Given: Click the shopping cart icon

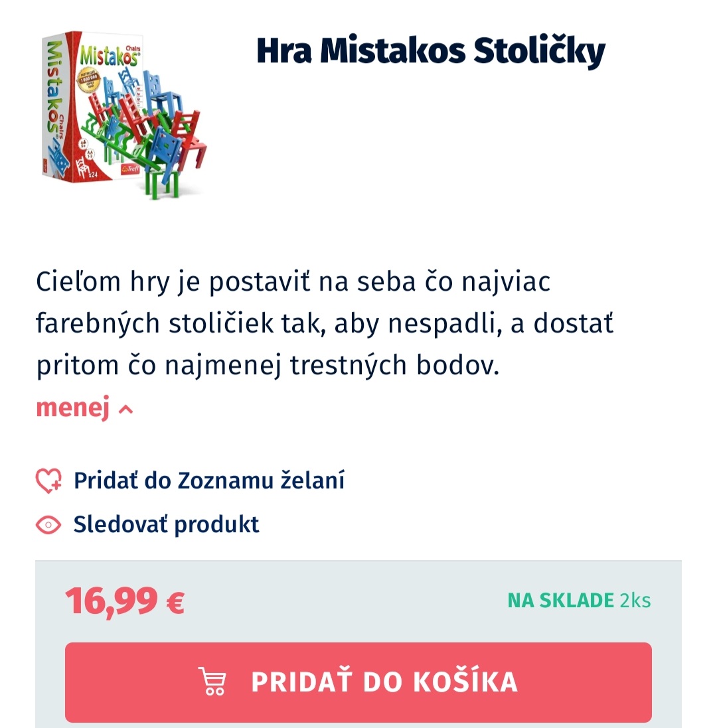Looking at the screenshot, I should 213,682.
